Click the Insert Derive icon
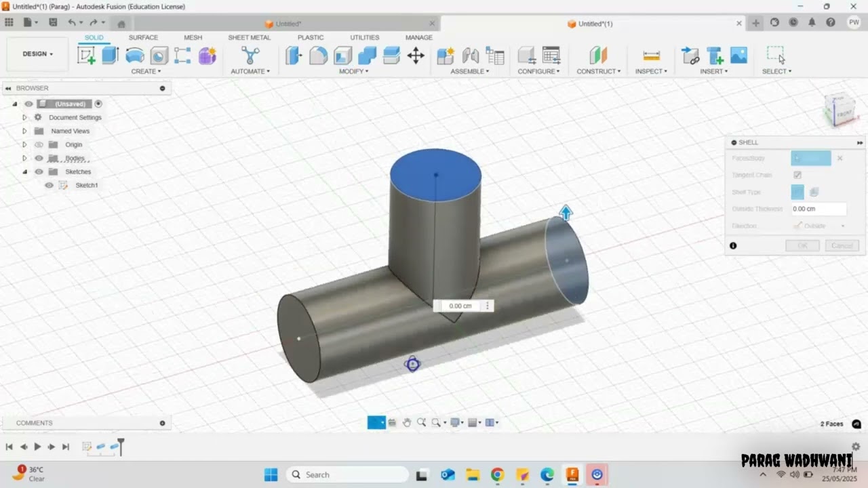868x488 pixels. click(690, 56)
